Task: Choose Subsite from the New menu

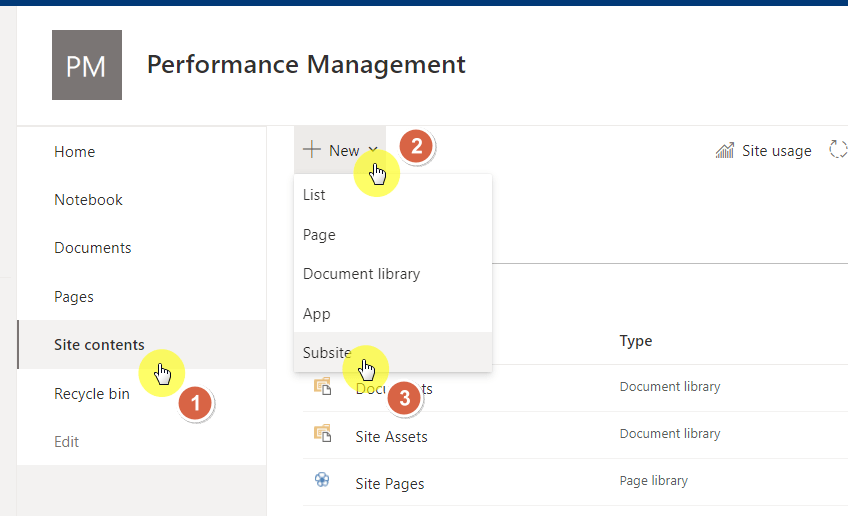Action: point(393,352)
